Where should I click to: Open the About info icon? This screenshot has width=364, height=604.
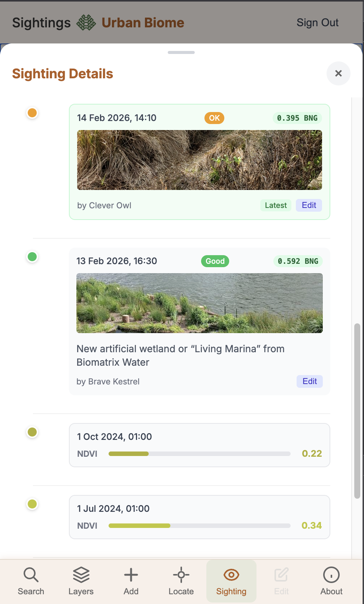pyautogui.click(x=331, y=575)
